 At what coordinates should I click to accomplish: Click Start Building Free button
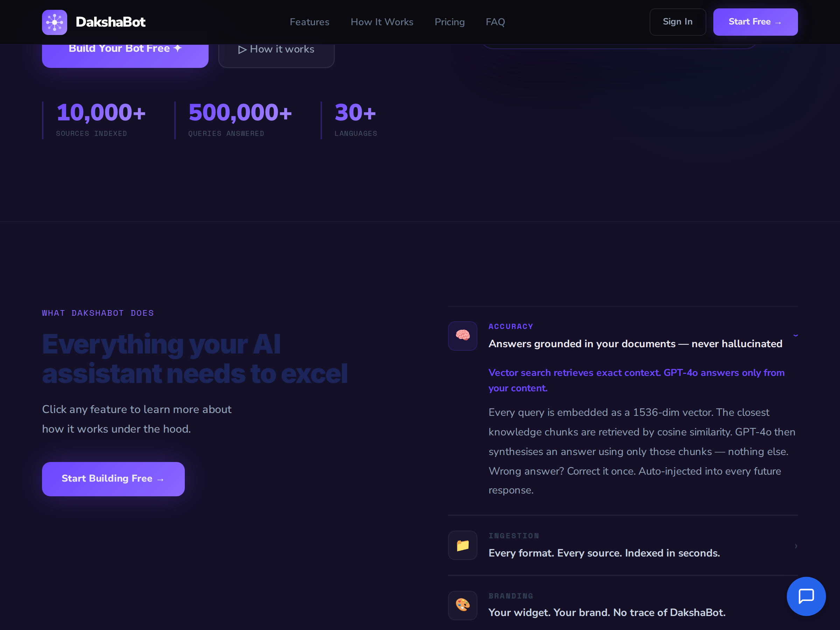tap(113, 479)
